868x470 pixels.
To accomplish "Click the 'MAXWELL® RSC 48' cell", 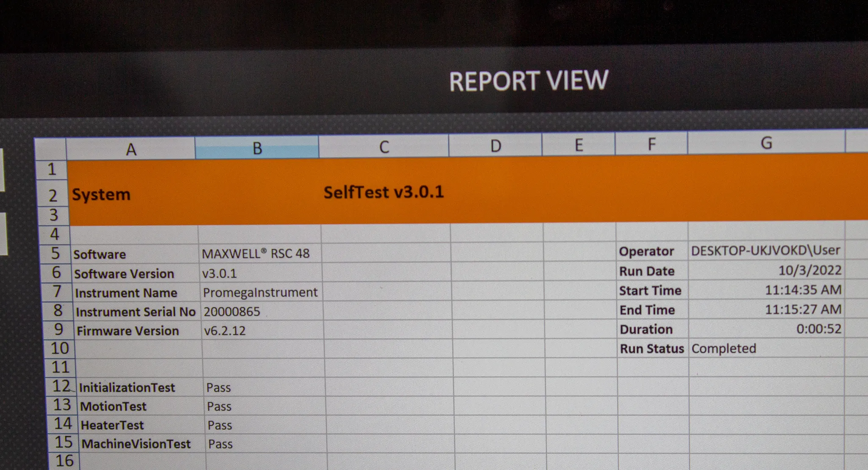I will pos(260,253).
